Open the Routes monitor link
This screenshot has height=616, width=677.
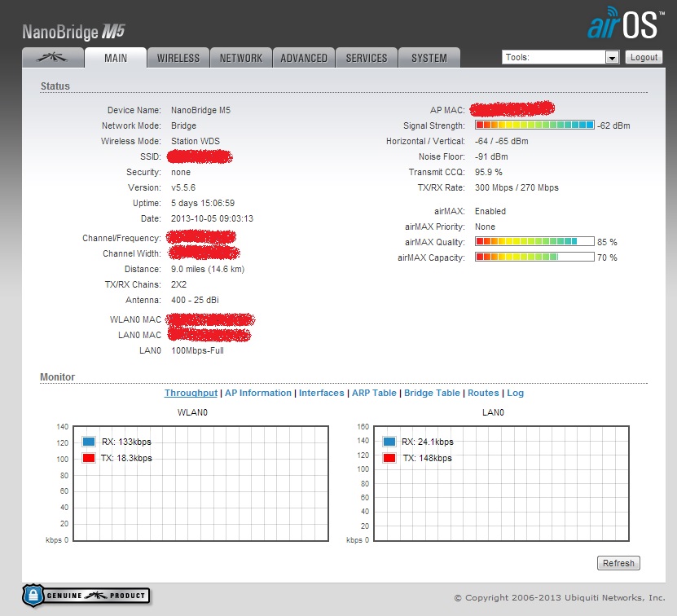[483, 393]
